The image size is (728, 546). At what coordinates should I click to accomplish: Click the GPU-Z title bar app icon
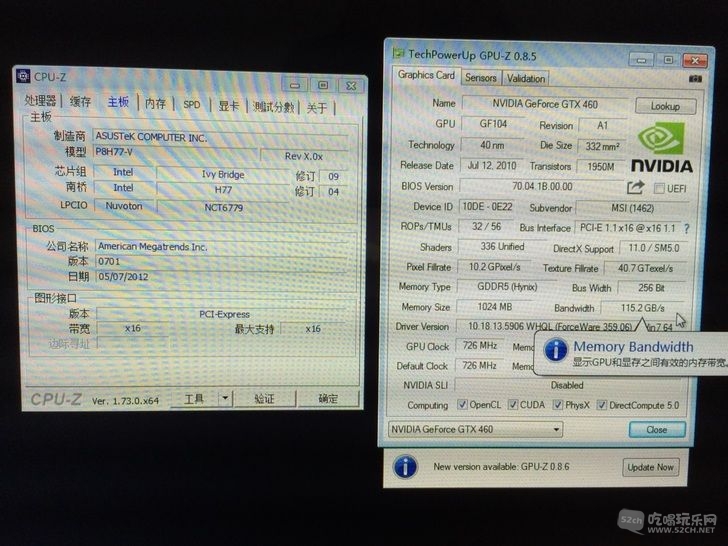398,53
